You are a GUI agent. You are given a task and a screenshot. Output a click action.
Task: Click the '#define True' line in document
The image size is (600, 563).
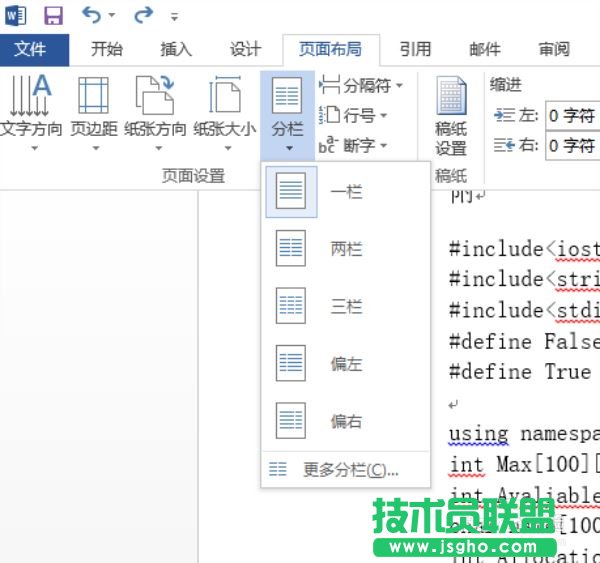(x=520, y=372)
